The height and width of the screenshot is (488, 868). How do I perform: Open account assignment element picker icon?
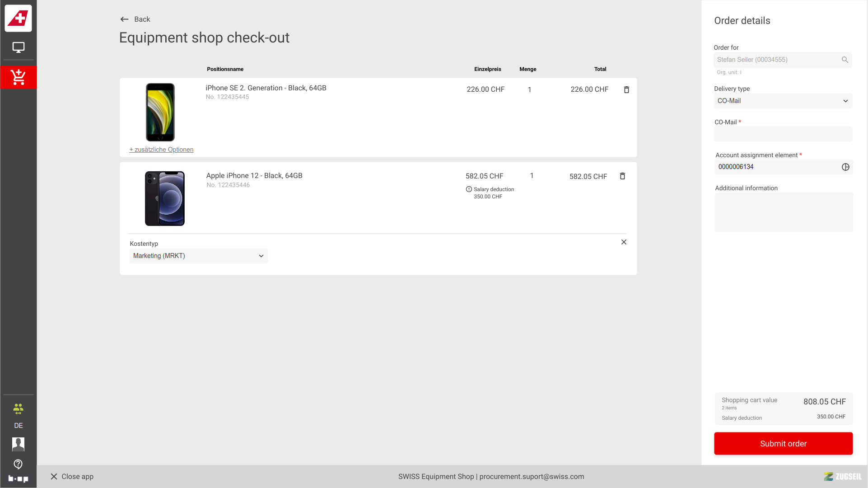[845, 167]
